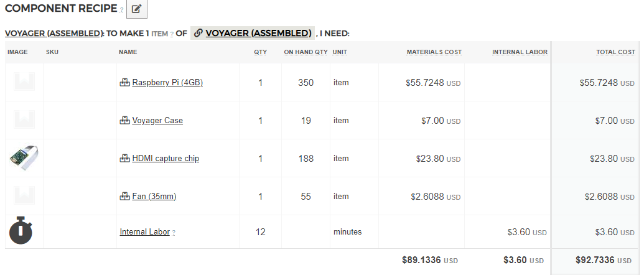Click the component icon beside Voyager Case
The width and height of the screenshot is (644, 275).
(124, 121)
